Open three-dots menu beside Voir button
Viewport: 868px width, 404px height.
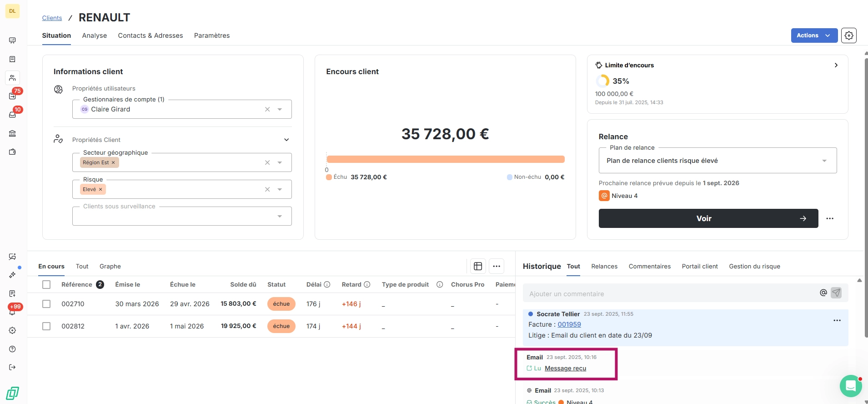(830, 218)
